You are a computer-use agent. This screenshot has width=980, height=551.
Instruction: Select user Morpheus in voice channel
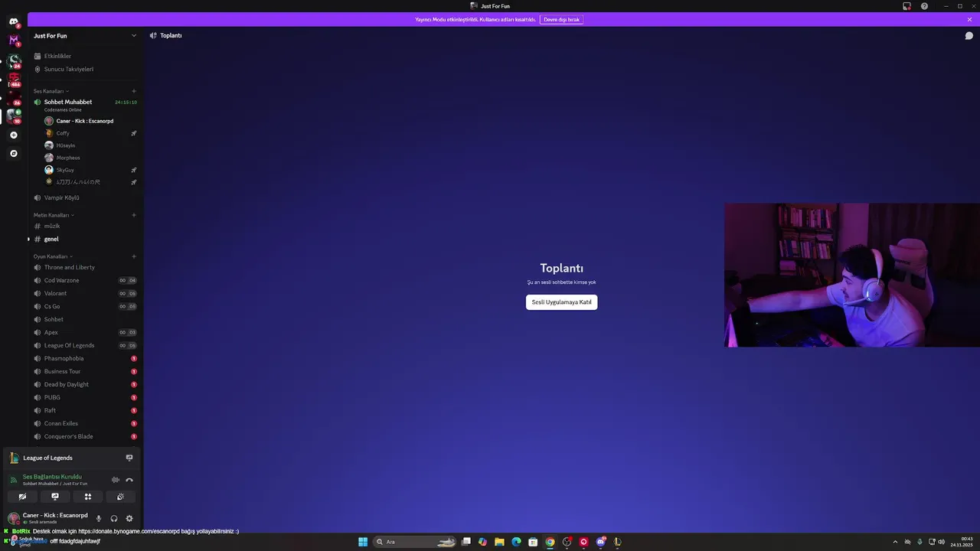pos(89,158)
